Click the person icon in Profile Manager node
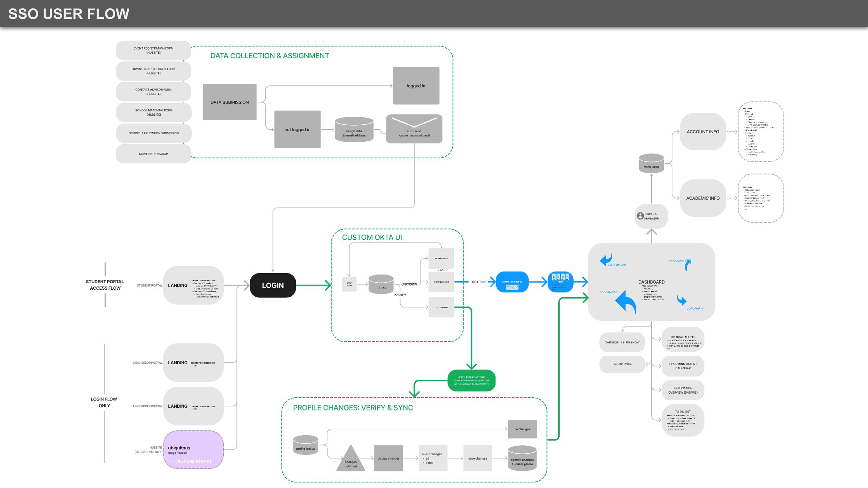Viewport: 868px width, 488px height. click(640, 216)
